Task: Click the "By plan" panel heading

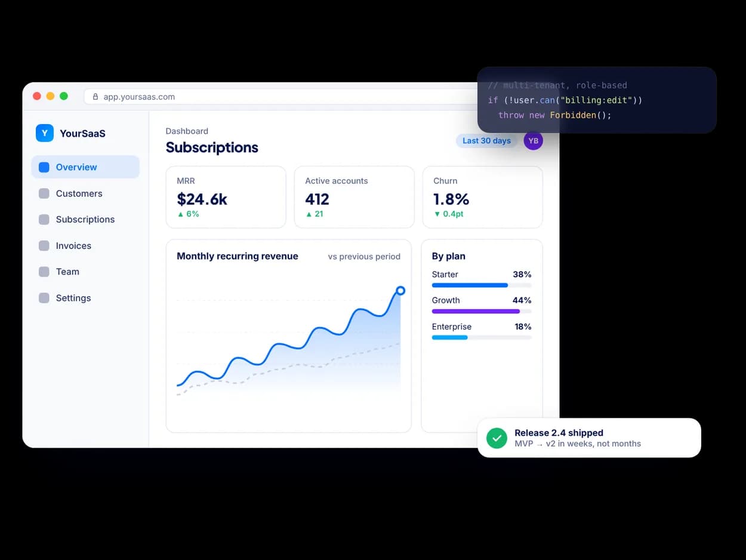Action: pos(448,256)
